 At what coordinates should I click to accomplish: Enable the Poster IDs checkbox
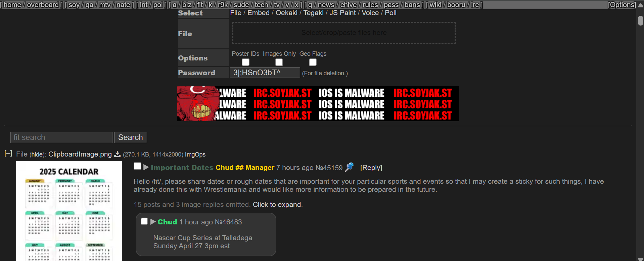click(x=245, y=62)
